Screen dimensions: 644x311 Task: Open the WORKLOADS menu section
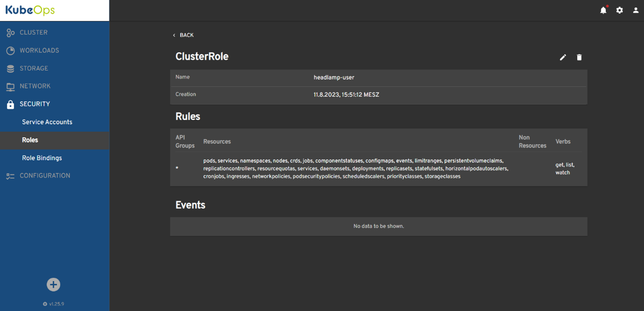pos(39,50)
